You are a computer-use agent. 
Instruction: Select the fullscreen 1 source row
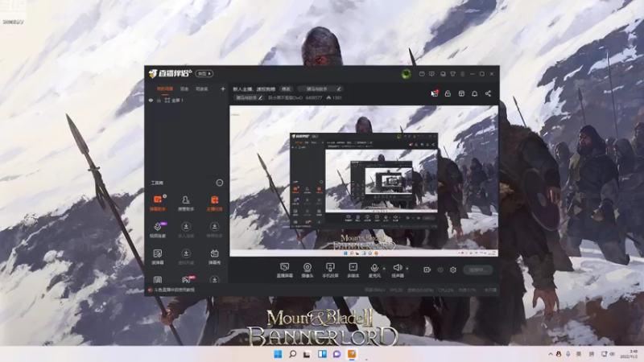[187, 100]
